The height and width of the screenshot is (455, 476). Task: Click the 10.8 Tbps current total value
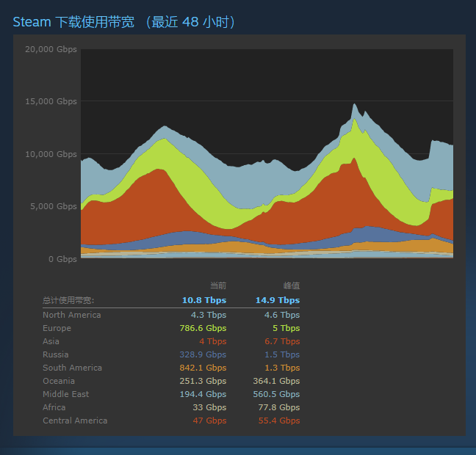click(x=204, y=300)
